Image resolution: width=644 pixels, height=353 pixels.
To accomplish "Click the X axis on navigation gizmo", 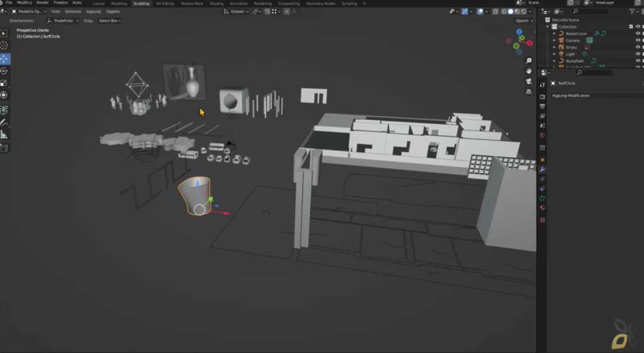I will [530, 43].
